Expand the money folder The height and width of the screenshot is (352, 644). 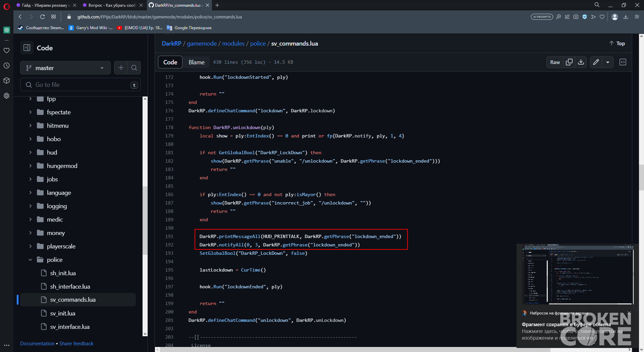coord(30,233)
